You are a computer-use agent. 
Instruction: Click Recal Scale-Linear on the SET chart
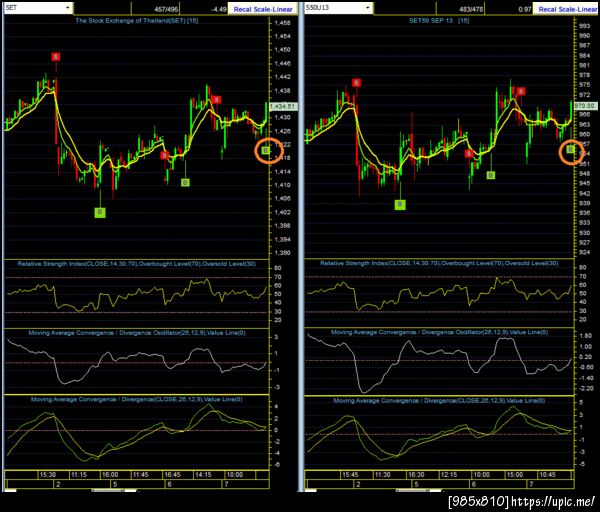click(263, 9)
